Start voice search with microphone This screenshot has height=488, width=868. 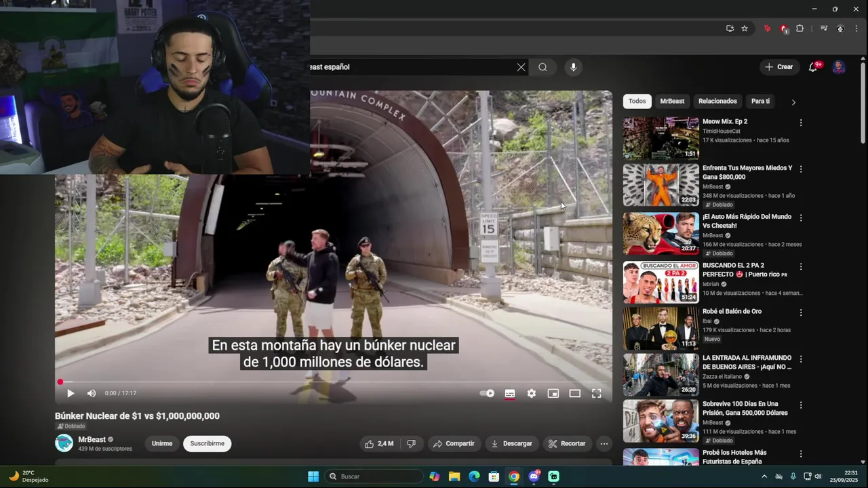[573, 67]
